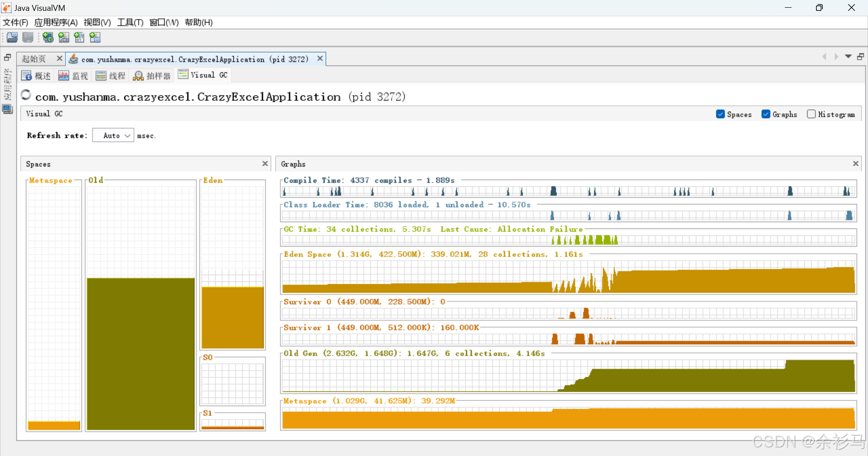868x456 pixels.
Task: Switch to the 起始页 document tab
Action: coord(34,59)
